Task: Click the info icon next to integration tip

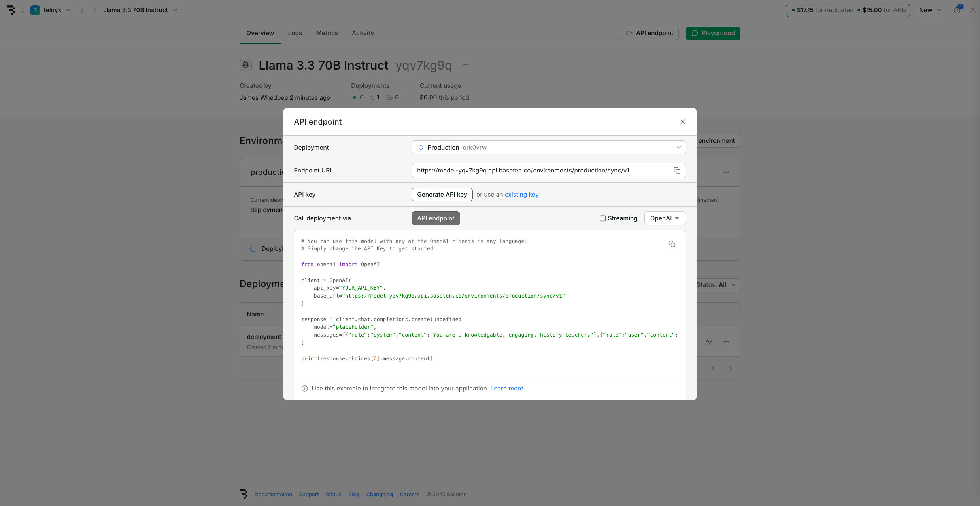Action: point(304,388)
